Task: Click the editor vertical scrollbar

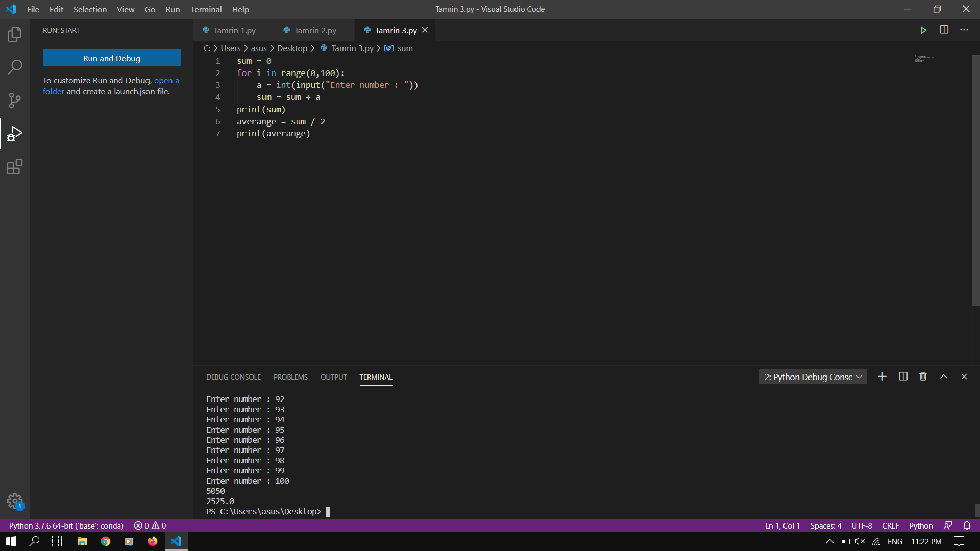Action: 975,180
